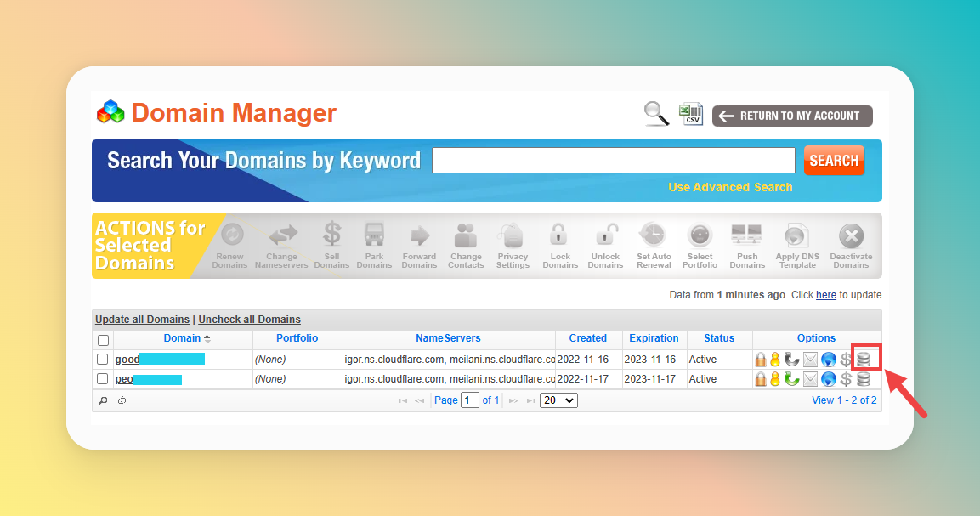The image size is (980, 516).
Task: Check the box for the 'good' domain row
Action: pyautogui.click(x=103, y=360)
